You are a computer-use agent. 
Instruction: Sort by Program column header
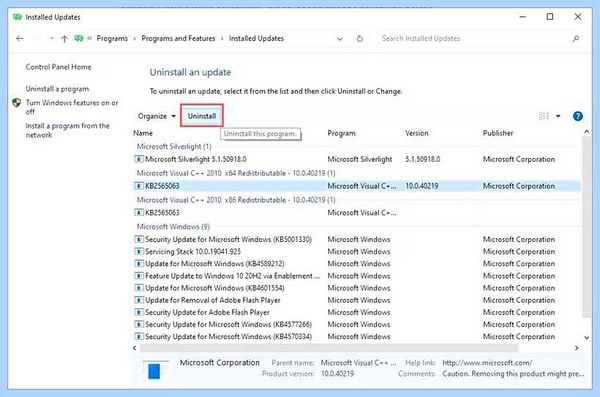tap(341, 133)
